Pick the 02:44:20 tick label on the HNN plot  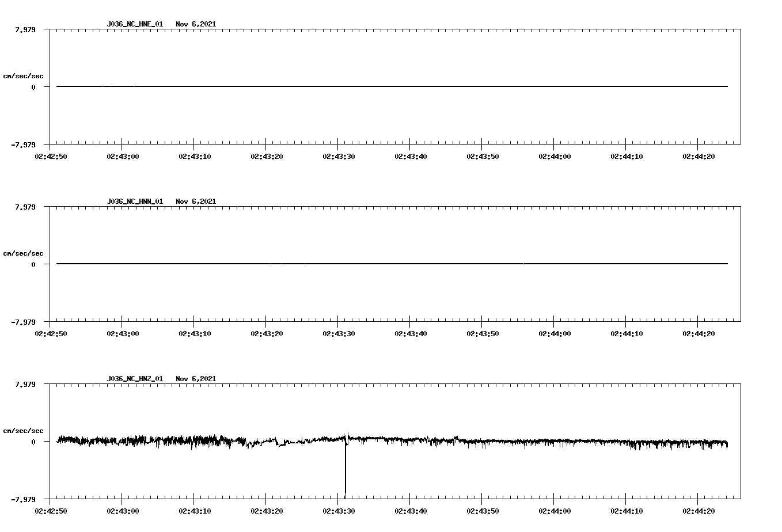click(698, 333)
